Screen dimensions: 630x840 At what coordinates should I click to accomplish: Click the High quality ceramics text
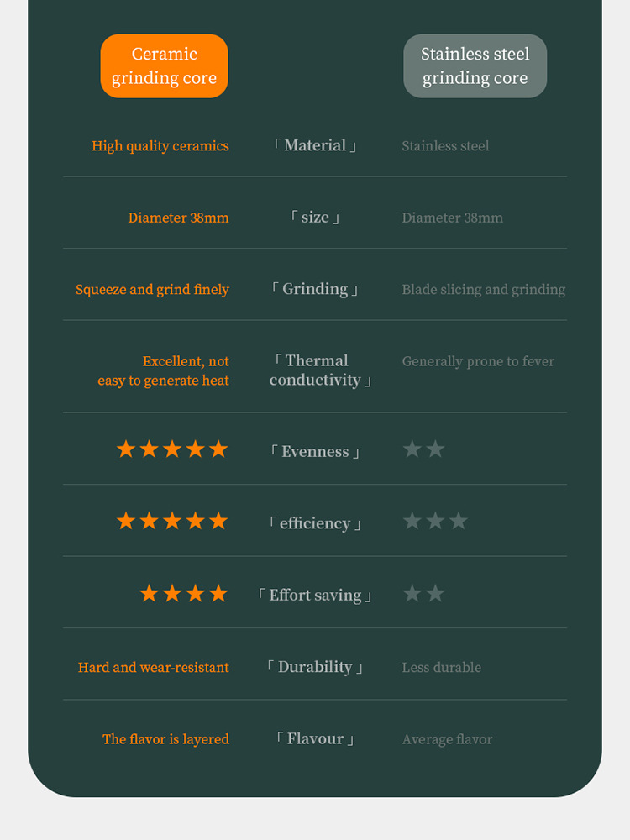[x=160, y=146]
